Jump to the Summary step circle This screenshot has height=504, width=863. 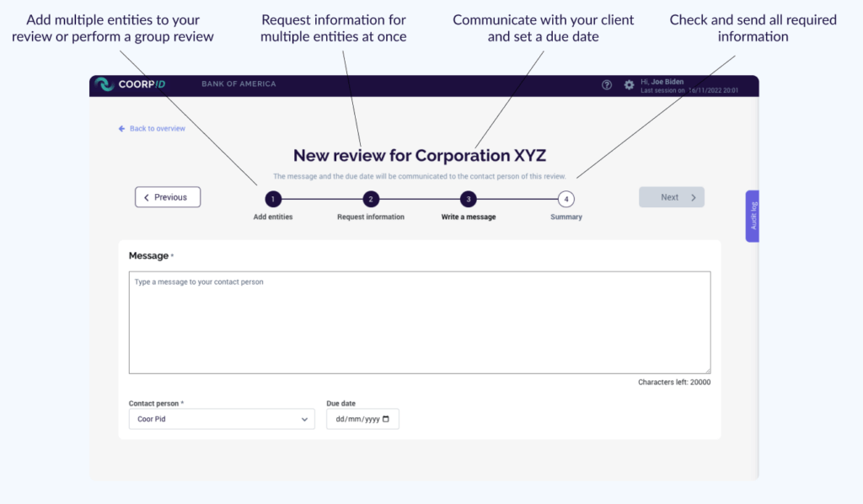click(x=566, y=199)
